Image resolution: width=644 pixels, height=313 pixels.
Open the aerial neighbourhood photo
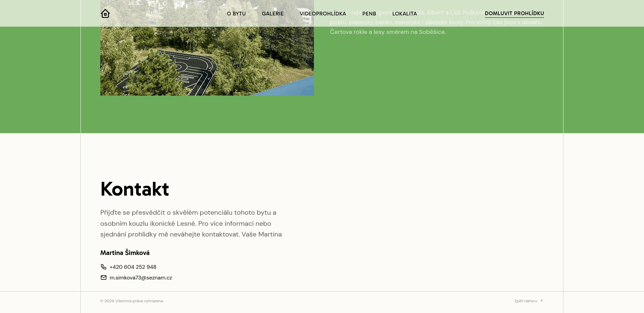pyautogui.click(x=207, y=48)
